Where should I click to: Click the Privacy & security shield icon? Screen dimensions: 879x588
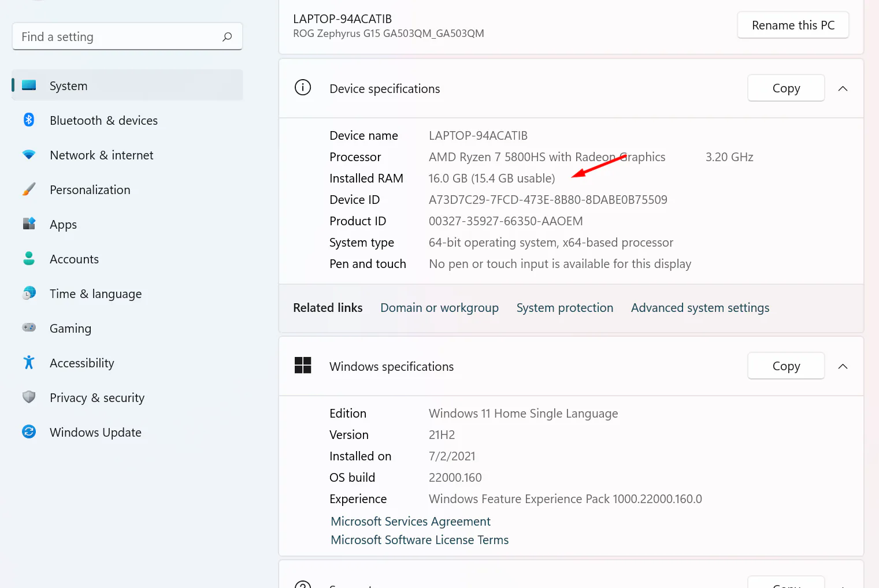click(29, 397)
